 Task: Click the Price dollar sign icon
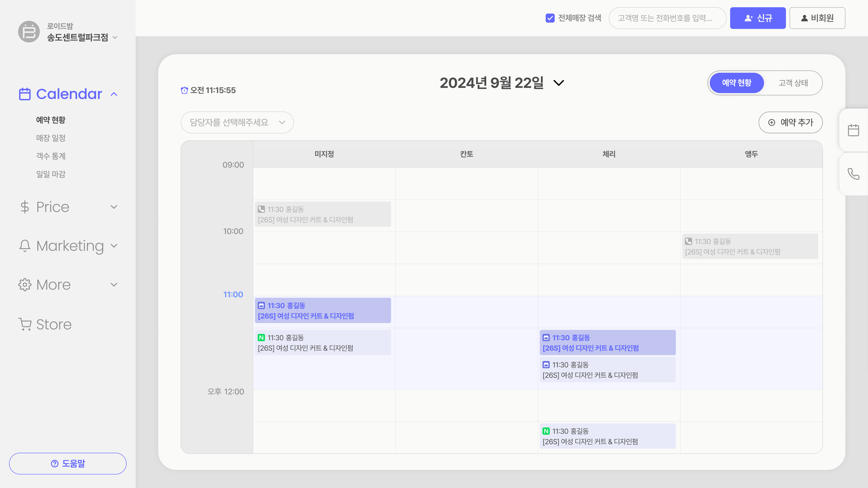pos(25,207)
